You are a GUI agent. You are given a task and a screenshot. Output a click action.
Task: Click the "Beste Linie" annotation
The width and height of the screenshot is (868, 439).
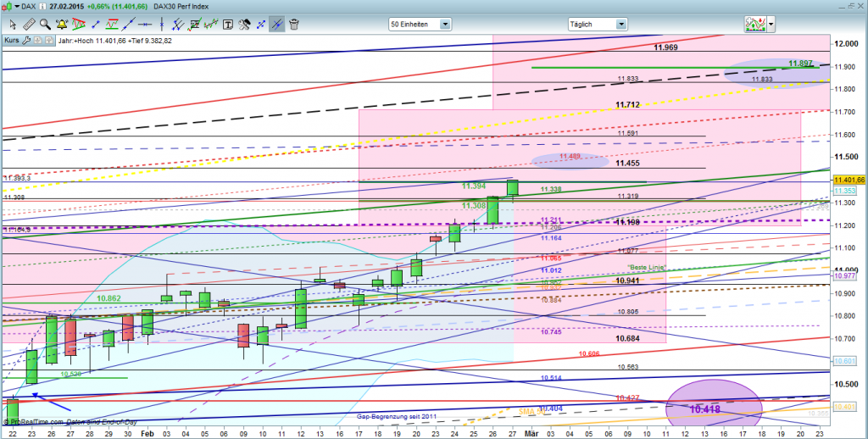645,268
